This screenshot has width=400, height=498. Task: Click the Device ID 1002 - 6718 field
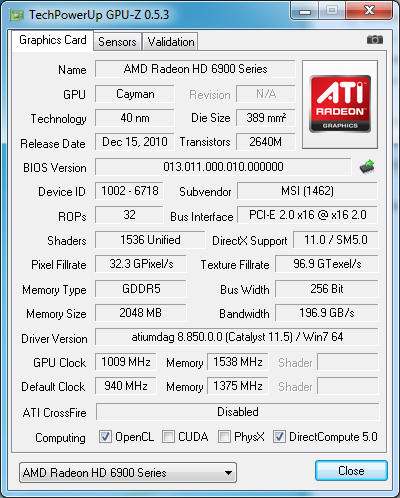tap(129, 191)
